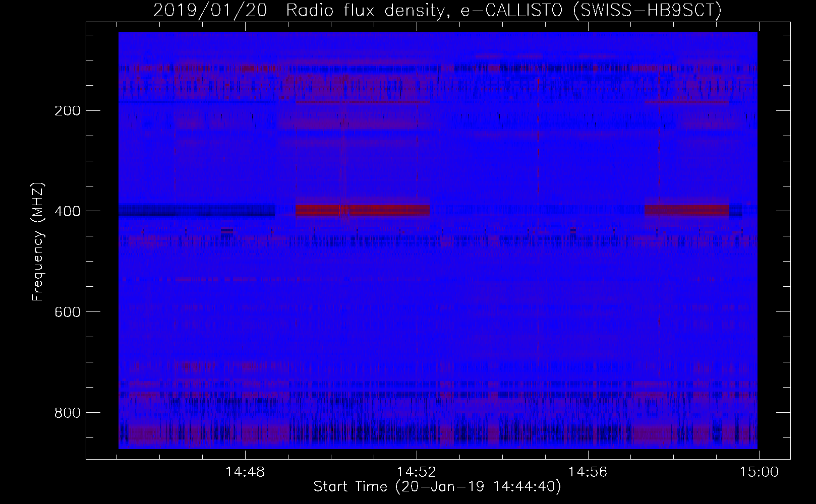Click the plot title with e-CALLISTO SWISS-HB9SCT

point(437,10)
